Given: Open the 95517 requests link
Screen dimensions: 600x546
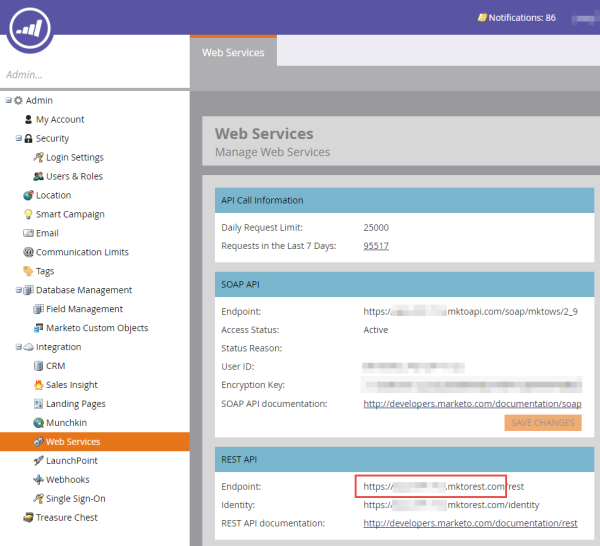Looking at the screenshot, I should click(x=376, y=246).
